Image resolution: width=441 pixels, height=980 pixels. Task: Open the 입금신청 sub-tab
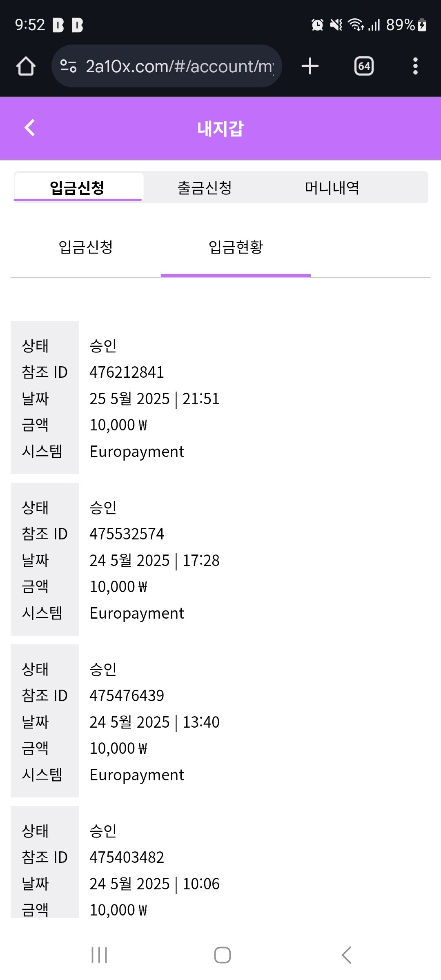(86, 247)
